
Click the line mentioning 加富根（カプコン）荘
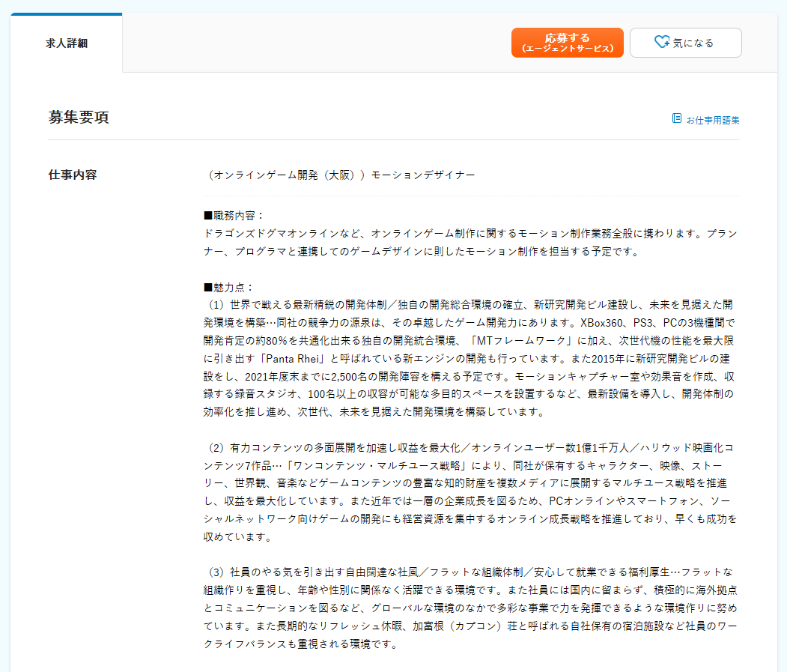(x=470, y=626)
